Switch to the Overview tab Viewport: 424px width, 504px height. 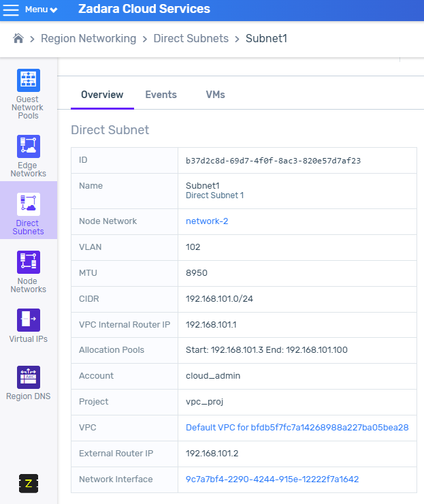tap(102, 95)
